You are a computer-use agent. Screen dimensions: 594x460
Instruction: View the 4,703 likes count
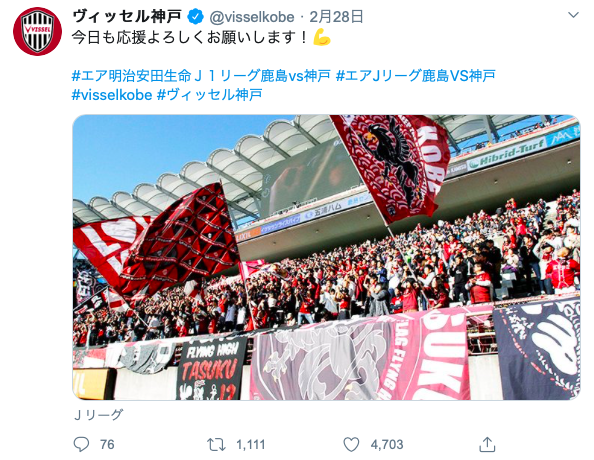coord(387,444)
